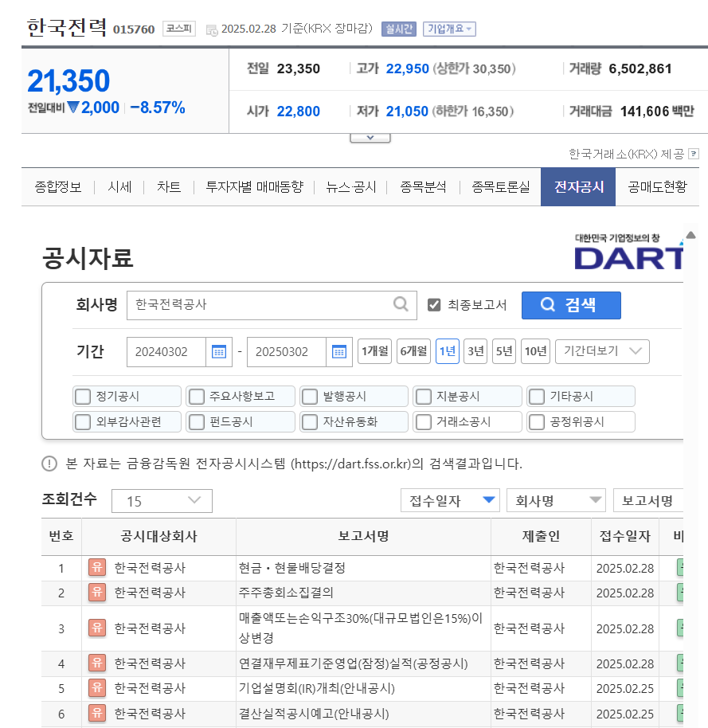Click the DART logo
This screenshot has height=728, width=708.
[628, 252]
